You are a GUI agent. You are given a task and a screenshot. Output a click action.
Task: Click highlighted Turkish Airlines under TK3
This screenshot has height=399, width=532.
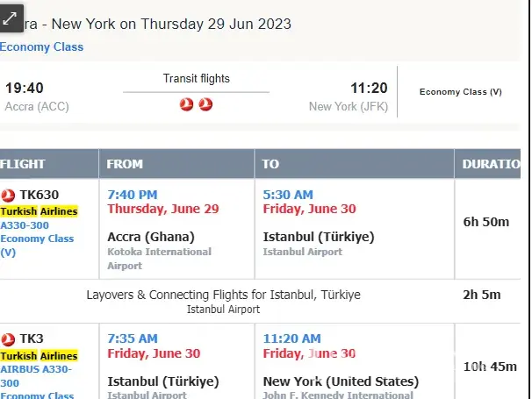[39, 356]
